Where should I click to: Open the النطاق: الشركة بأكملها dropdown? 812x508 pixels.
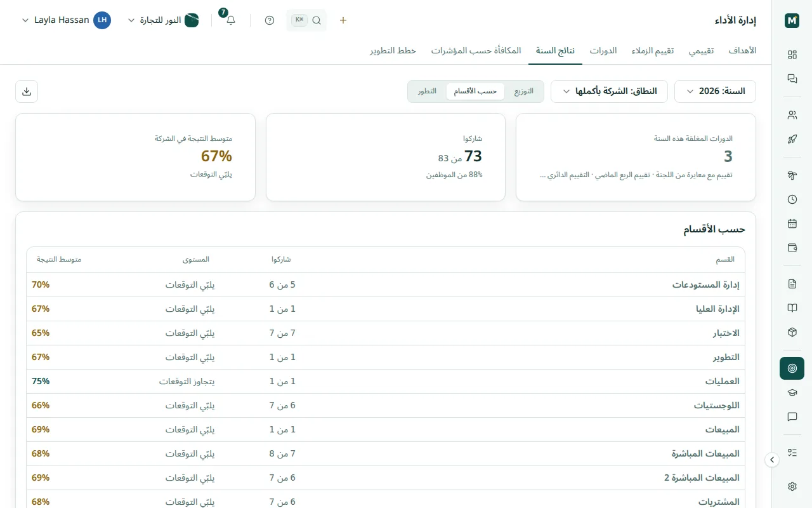[x=608, y=91]
